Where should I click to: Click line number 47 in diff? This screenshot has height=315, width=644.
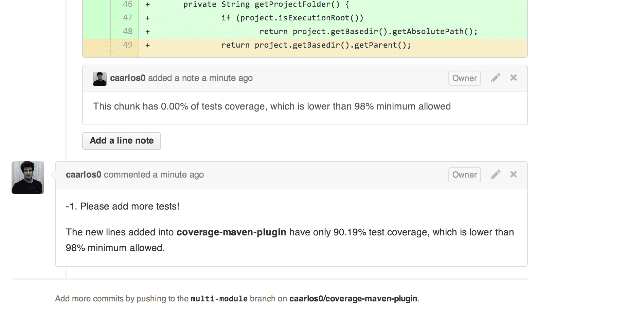128,18
